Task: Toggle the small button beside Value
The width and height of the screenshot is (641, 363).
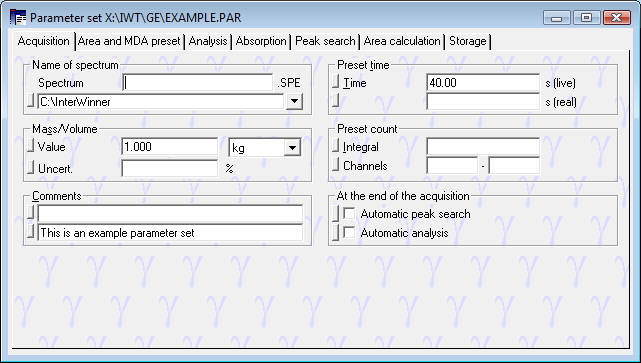Action: [x=30, y=145]
